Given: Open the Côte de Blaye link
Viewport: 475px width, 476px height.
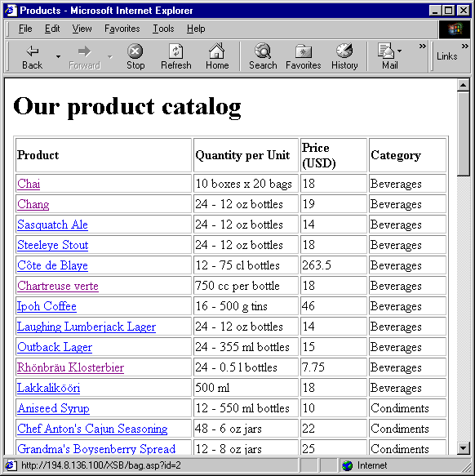Looking at the screenshot, I should (52, 265).
